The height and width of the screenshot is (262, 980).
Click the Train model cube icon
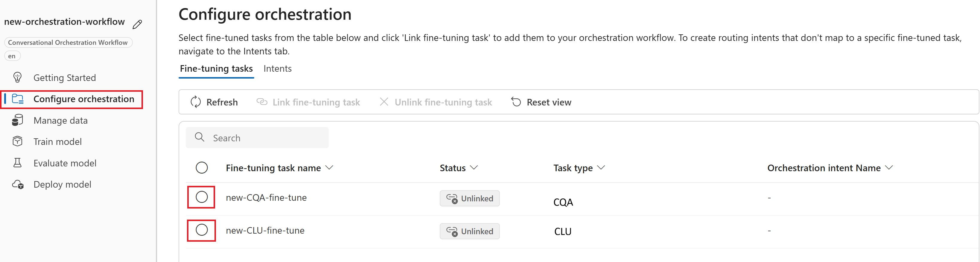[17, 141]
